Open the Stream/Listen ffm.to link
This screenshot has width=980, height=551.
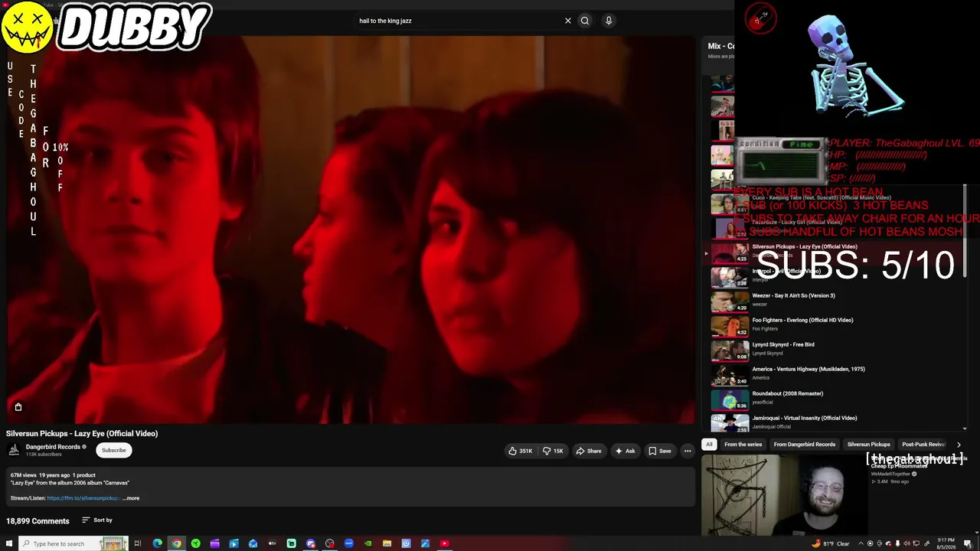pos(83,498)
